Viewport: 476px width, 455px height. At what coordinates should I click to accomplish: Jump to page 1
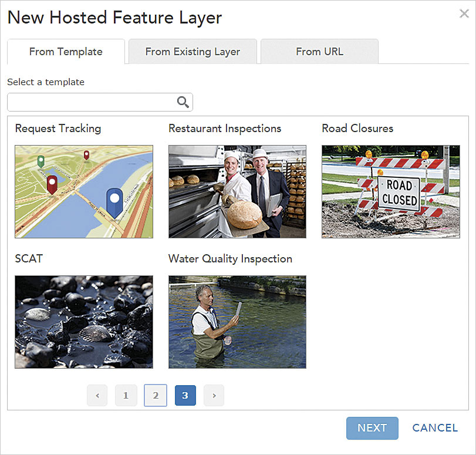tap(126, 396)
